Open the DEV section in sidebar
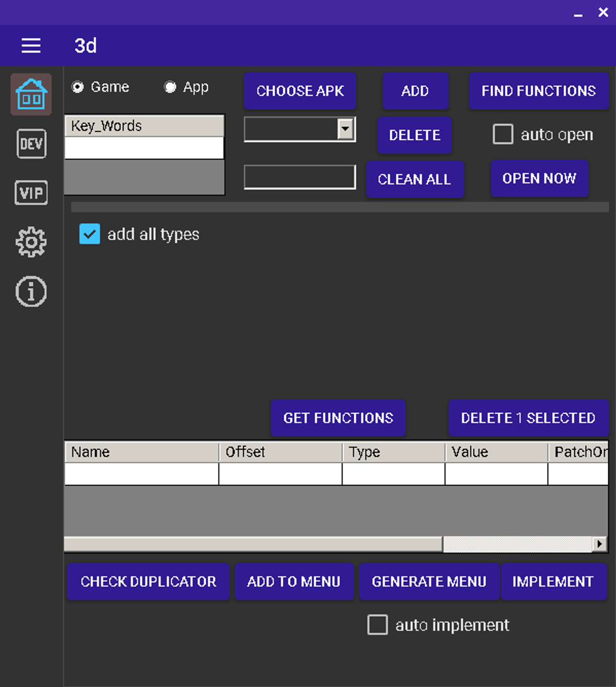Viewport: 616px width, 687px height. [x=31, y=144]
